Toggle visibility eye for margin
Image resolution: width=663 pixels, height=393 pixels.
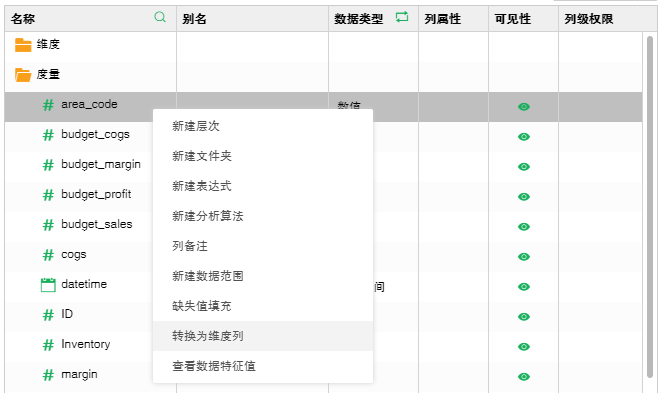pos(524,377)
